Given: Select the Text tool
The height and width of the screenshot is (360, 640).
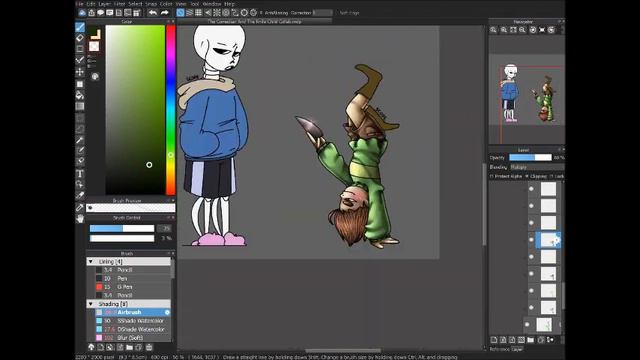Looking at the screenshot, I should click(x=80, y=174).
